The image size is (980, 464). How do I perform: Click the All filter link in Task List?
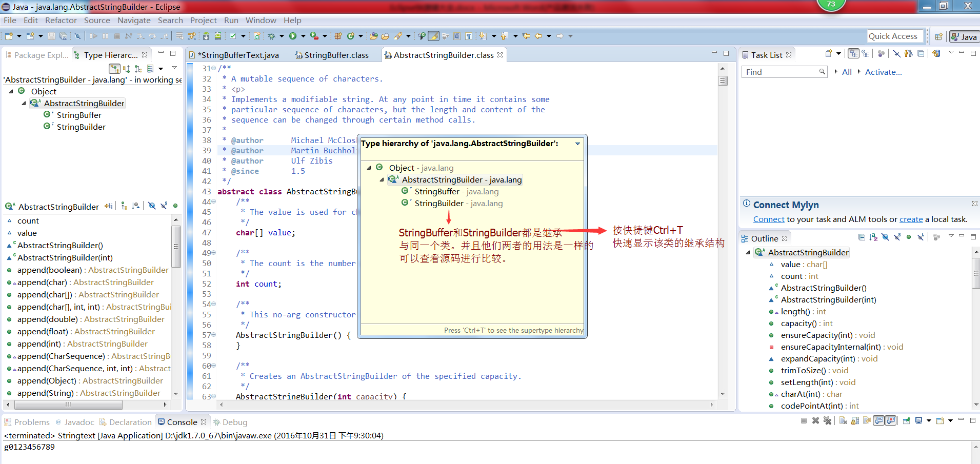pos(847,72)
